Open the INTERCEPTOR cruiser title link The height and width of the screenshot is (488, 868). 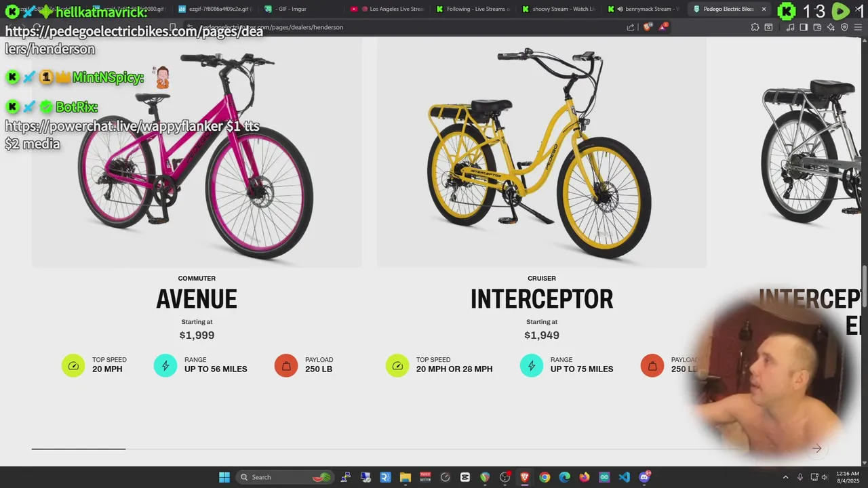[542, 299]
